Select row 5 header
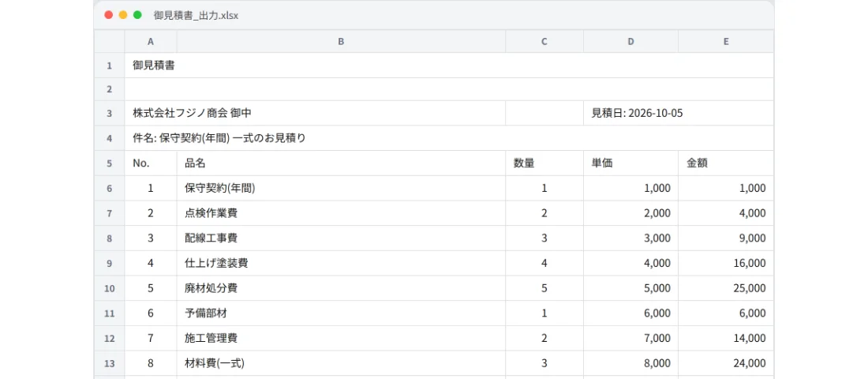The height and width of the screenshot is (379, 868). (x=109, y=163)
